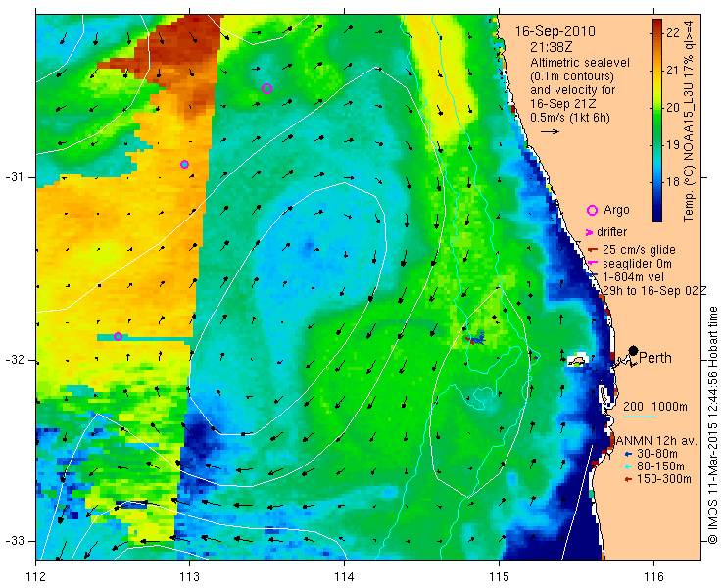Click the IMOS copyright timestamp text

[712, 425]
